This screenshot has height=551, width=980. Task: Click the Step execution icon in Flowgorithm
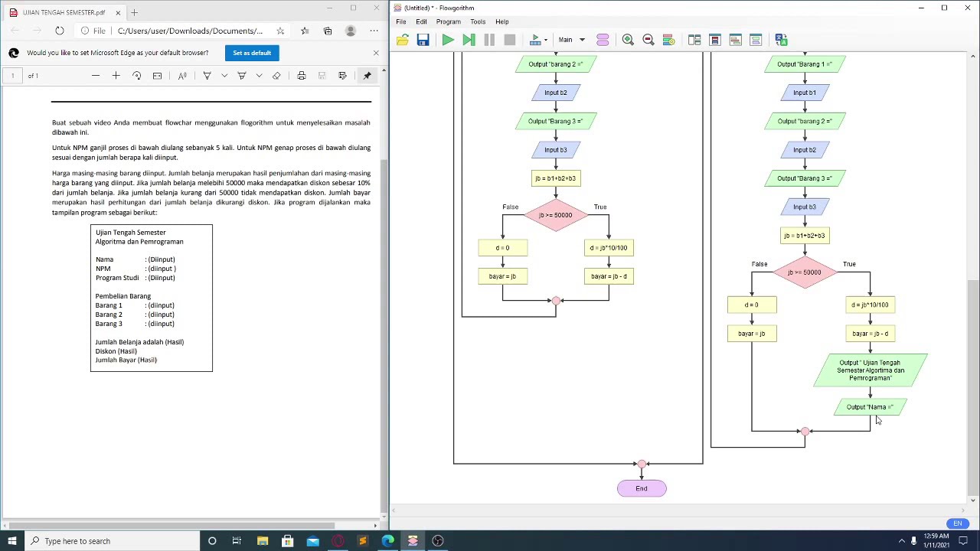[x=469, y=40]
